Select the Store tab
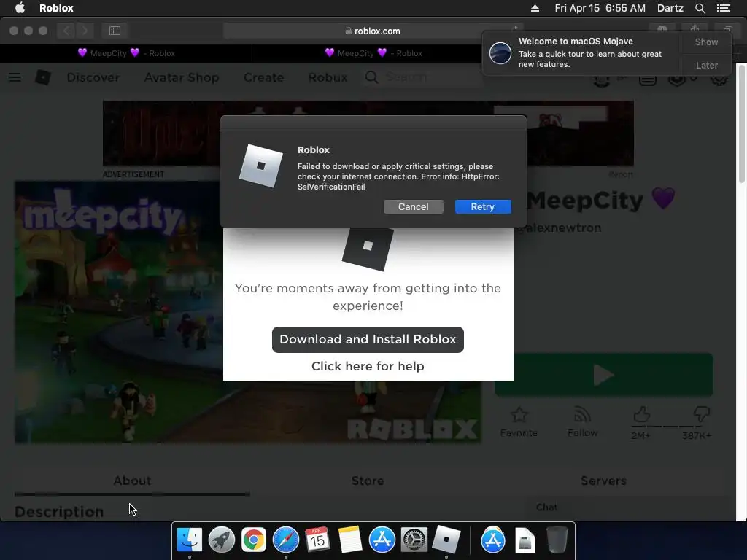Image resolution: width=747 pixels, height=560 pixels. [x=368, y=481]
